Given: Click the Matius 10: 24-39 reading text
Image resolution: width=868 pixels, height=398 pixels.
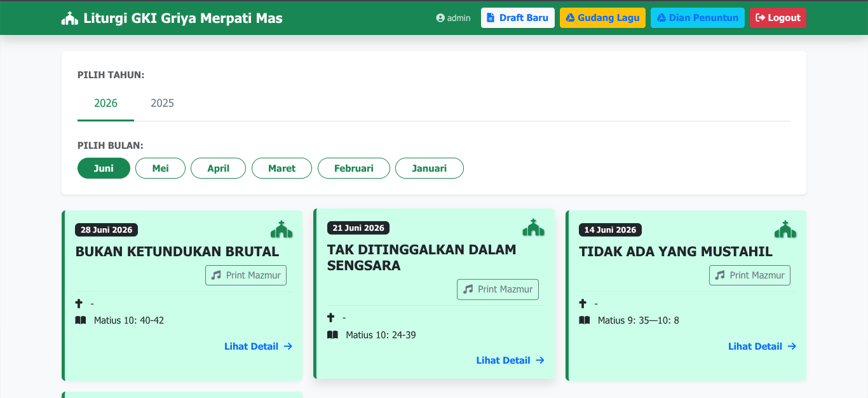Looking at the screenshot, I should 381,335.
